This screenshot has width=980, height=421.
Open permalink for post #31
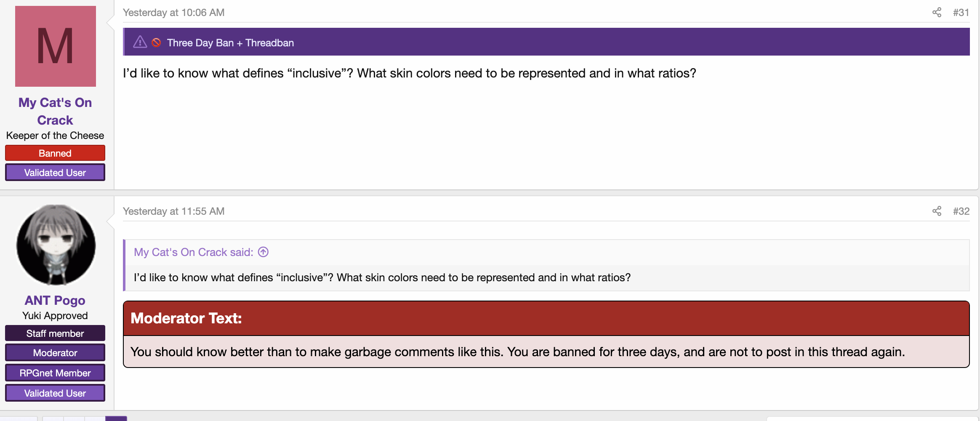[x=961, y=13]
